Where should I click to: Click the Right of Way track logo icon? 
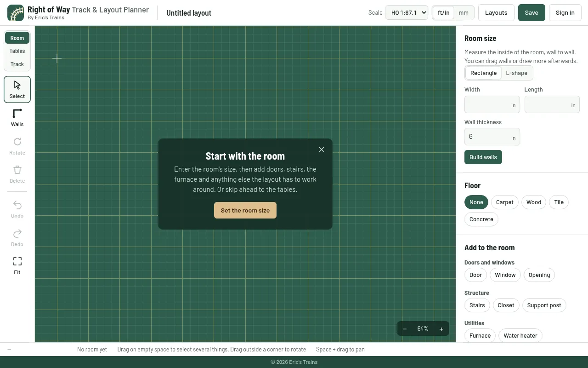(16, 13)
